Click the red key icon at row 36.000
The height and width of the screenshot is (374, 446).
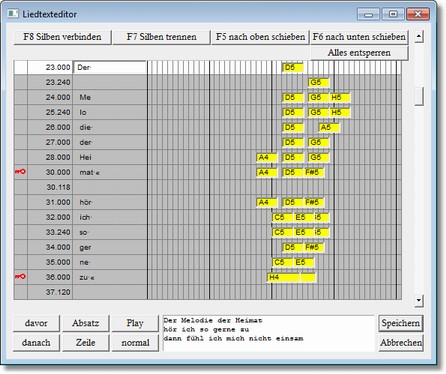[x=20, y=277]
